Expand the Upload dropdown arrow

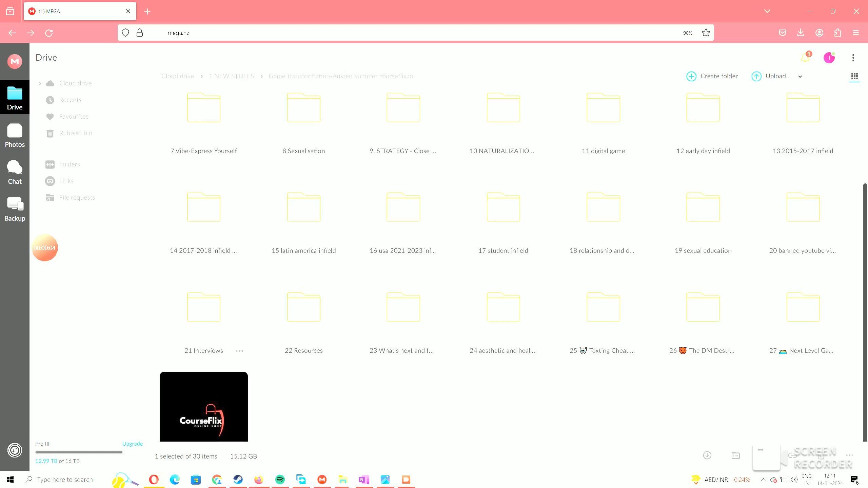pos(800,77)
